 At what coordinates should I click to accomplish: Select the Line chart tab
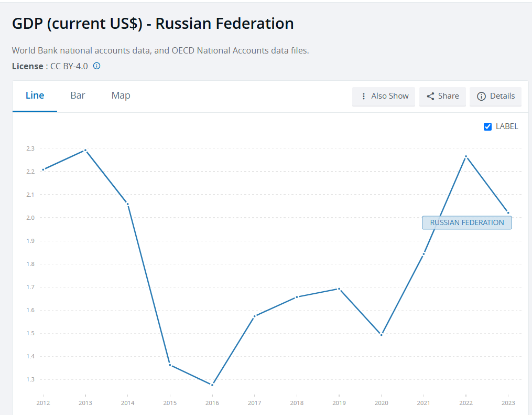click(x=35, y=95)
